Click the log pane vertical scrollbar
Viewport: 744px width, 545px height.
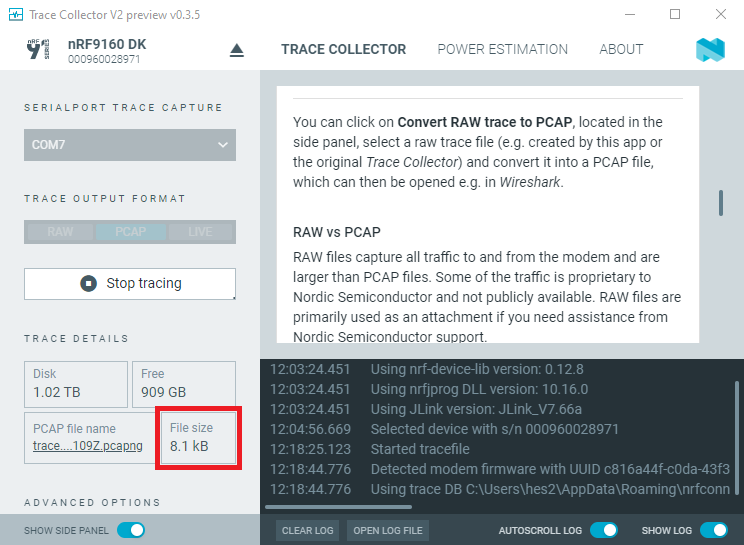737,437
